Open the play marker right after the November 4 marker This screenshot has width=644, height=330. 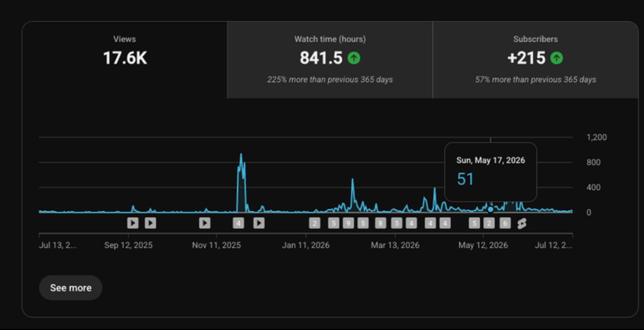click(259, 223)
